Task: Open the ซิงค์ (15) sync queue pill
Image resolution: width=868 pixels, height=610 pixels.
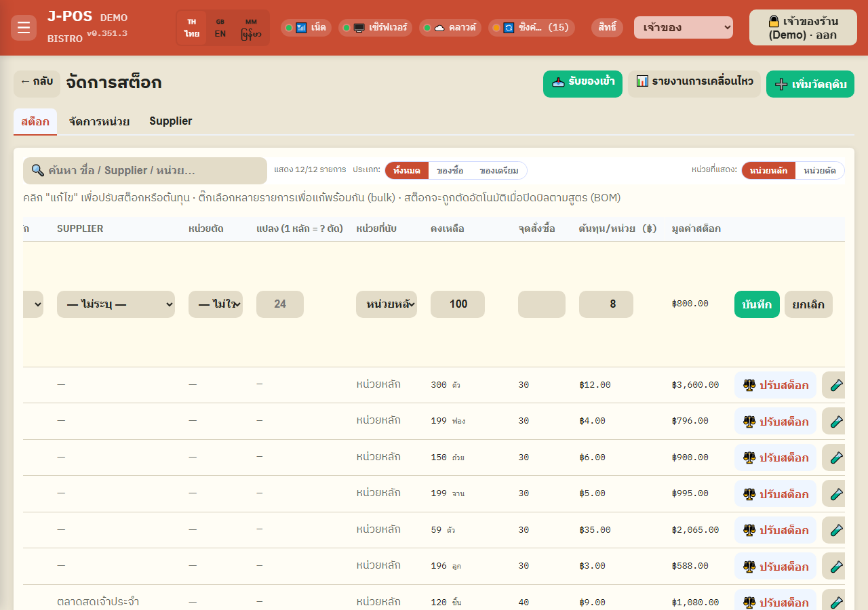Action: click(532, 28)
